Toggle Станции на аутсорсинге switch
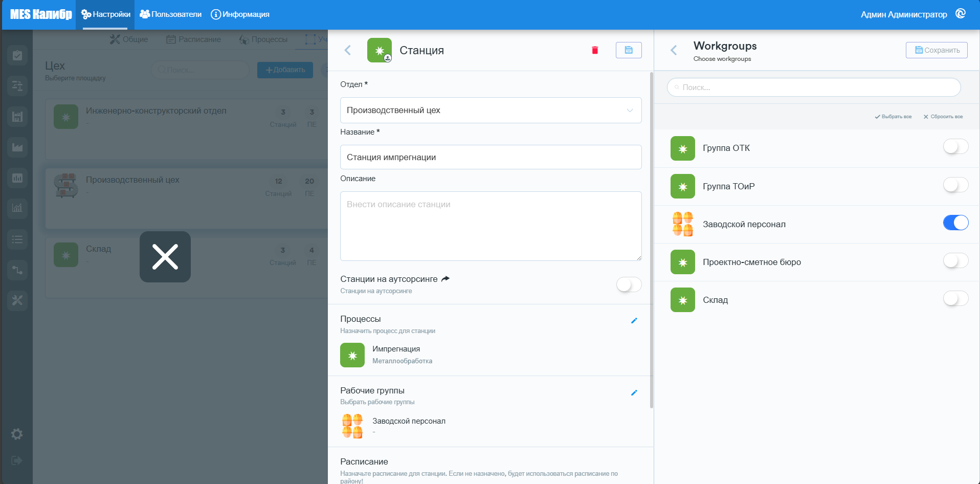Screen dimensions: 980x484 coord(629,284)
